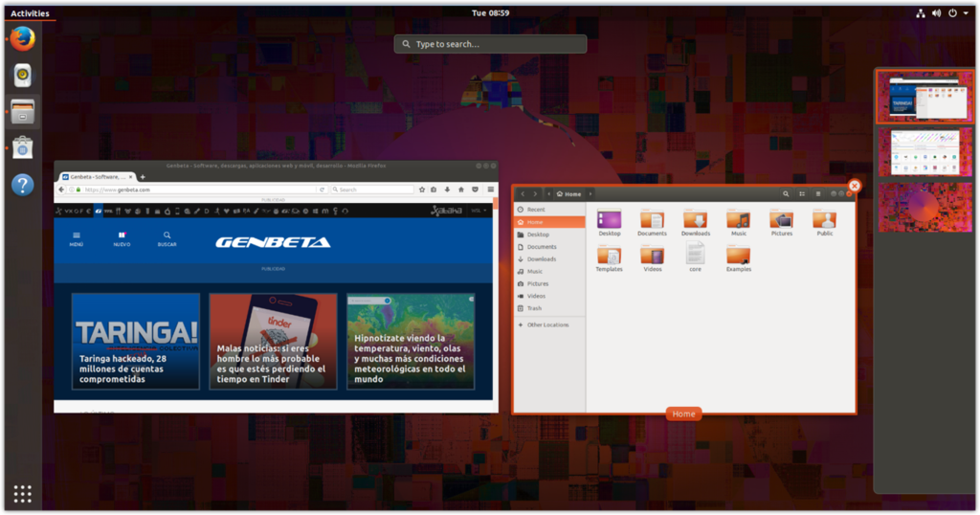The height and width of the screenshot is (515, 980).
Task: Click the bookmark star icon in Firefox
Action: pyautogui.click(x=422, y=190)
